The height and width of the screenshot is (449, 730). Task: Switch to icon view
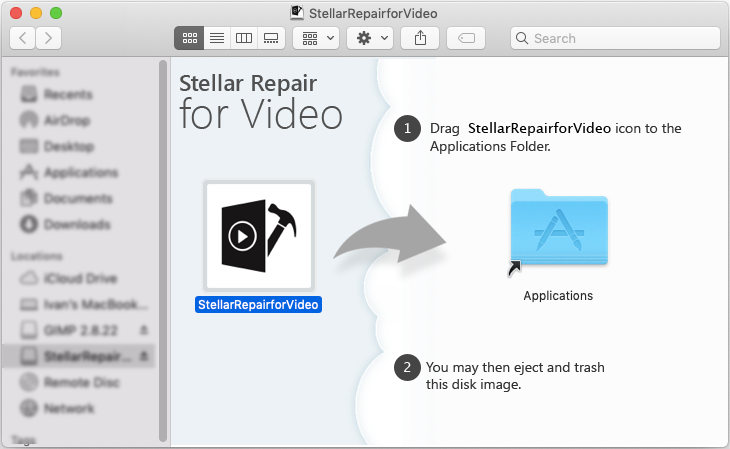189,38
